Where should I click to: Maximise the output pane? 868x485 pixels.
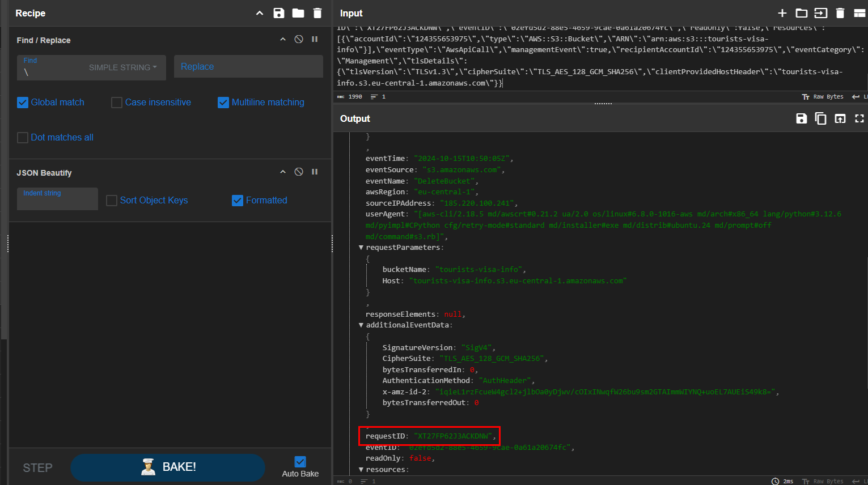[859, 118]
